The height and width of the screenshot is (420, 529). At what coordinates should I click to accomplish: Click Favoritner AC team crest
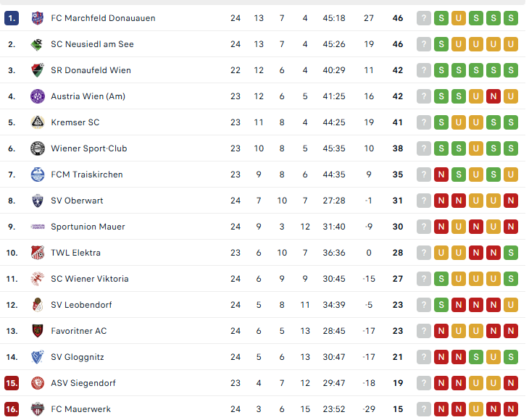pos(38,331)
